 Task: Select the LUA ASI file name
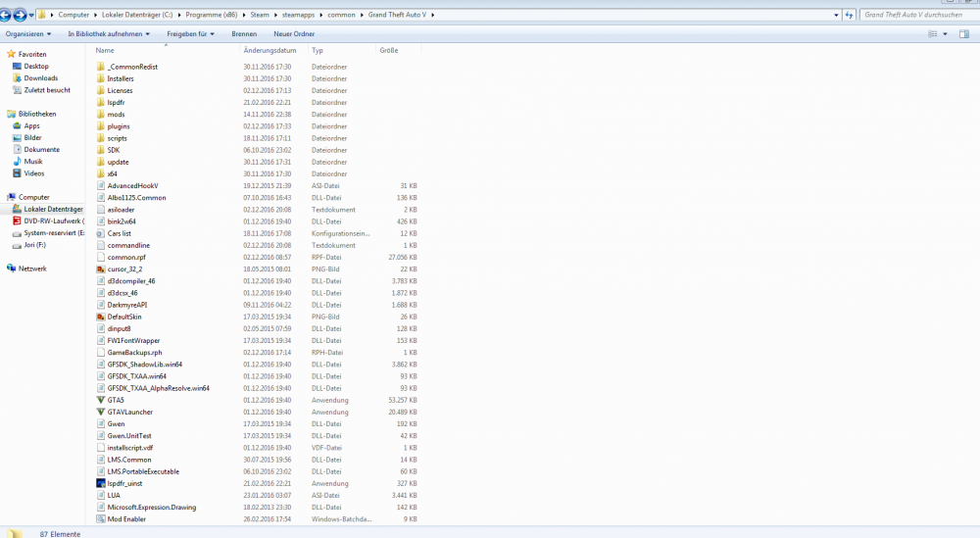114,496
